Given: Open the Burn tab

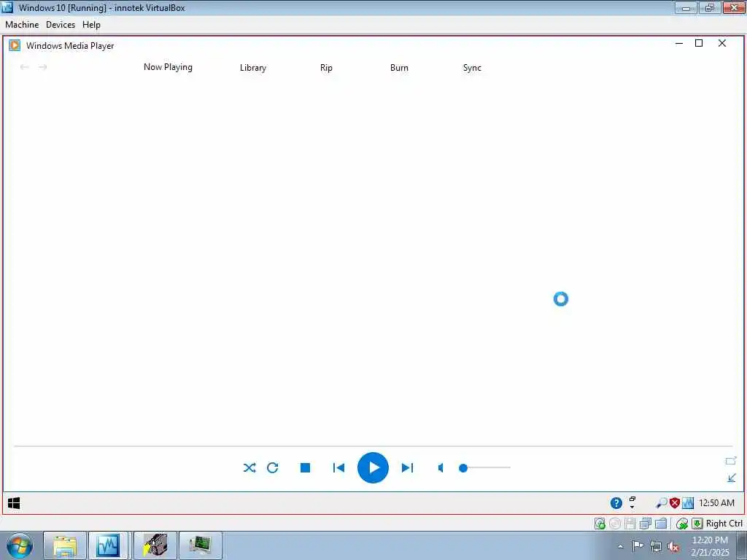Looking at the screenshot, I should (399, 68).
